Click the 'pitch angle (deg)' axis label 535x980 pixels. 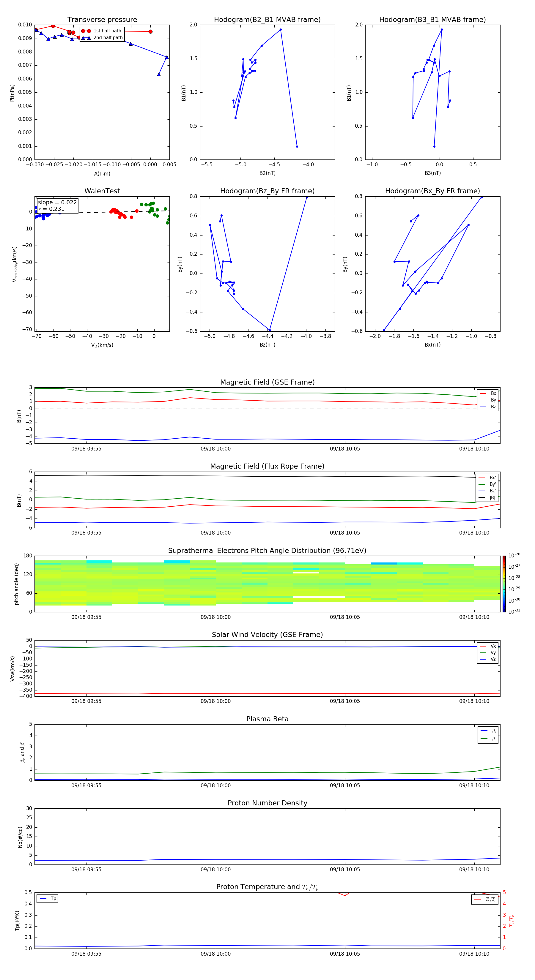[x=16, y=584]
